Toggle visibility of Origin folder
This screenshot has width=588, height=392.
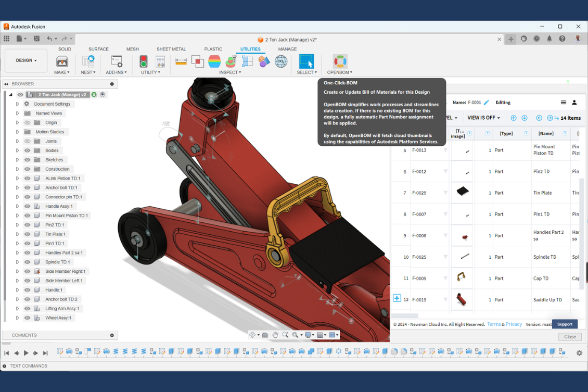pos(28,123)
